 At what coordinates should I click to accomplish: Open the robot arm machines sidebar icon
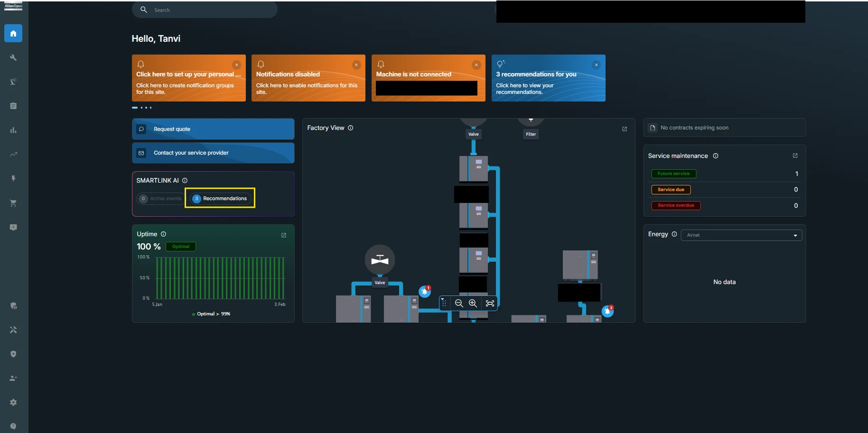point(13,82)
